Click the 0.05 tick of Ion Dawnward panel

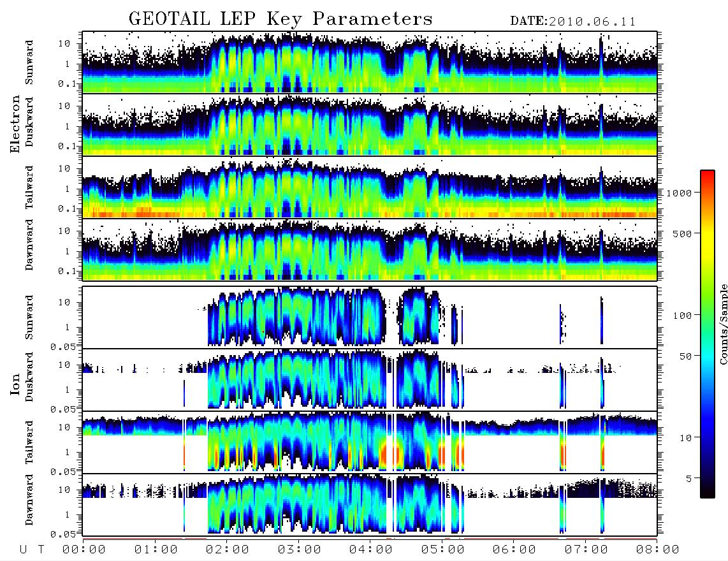64,534
